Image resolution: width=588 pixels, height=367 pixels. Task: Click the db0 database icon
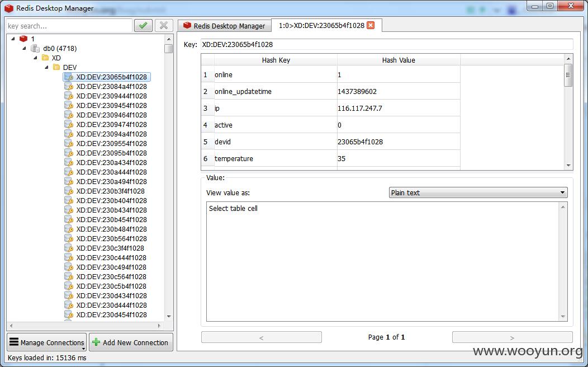coord(35,48)
